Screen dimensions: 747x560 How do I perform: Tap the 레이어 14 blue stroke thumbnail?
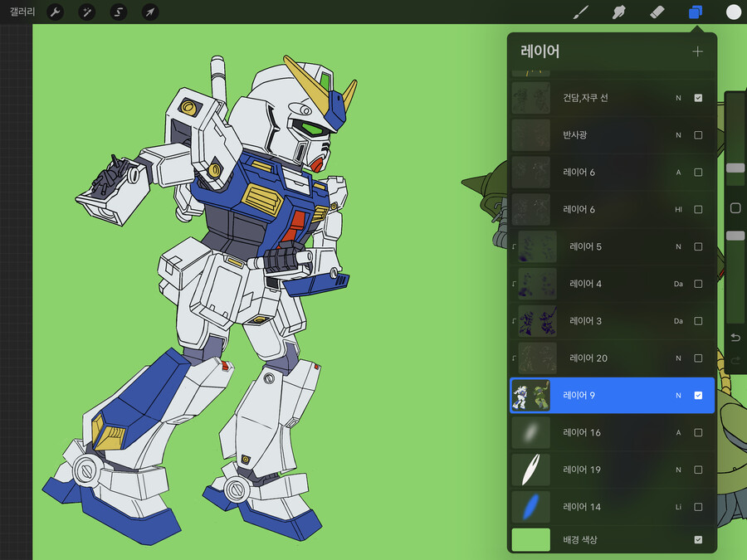coord(530,507)
